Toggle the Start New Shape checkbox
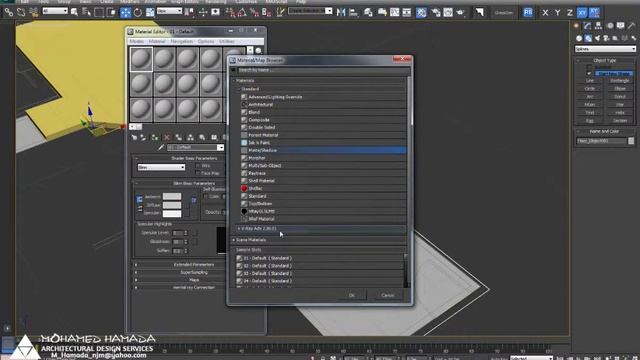Screen dimensions: 640x360 point(589,73)
